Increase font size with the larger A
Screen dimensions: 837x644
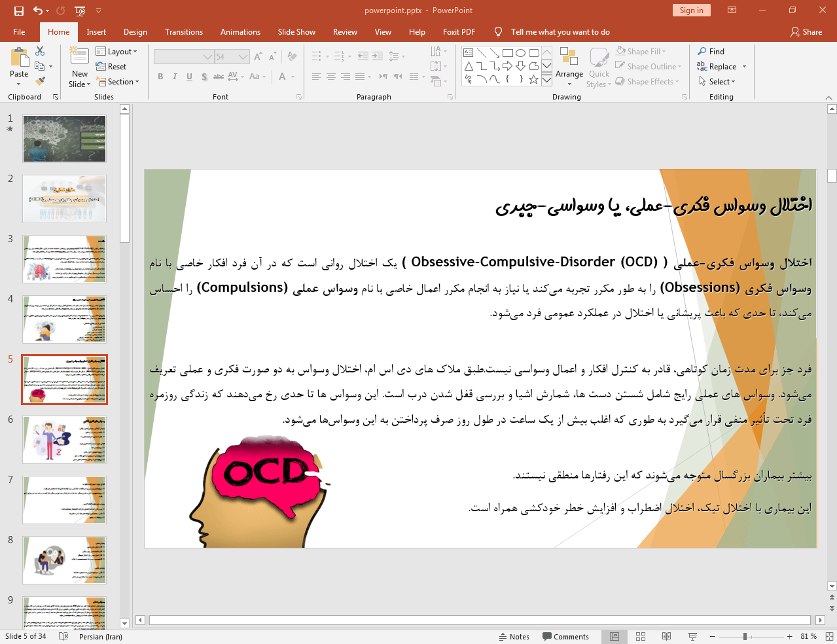point(258,57)
